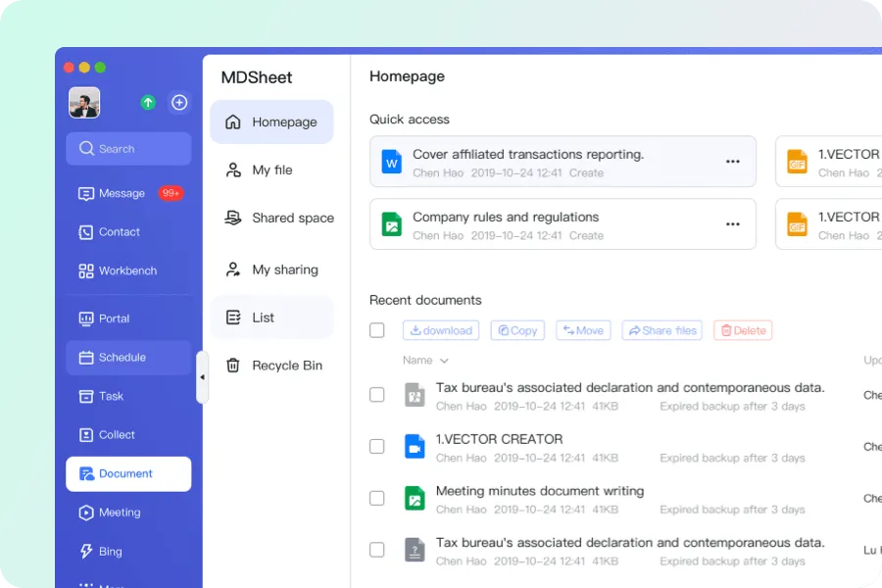Open more options for Cover affiliated transactions reporting
Screen dimensions: 882x588
tap(732, 162)
